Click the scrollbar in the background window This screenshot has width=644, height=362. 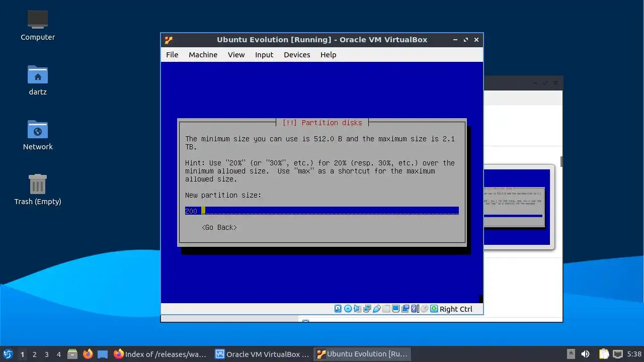561,161
